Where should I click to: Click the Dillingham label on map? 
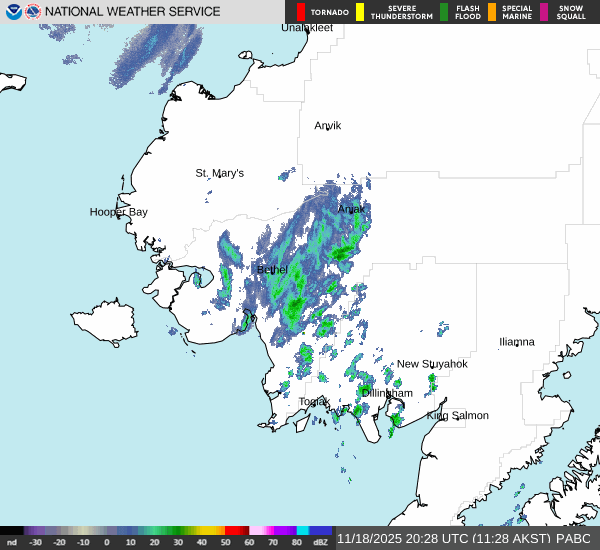(x=387, y=393)
